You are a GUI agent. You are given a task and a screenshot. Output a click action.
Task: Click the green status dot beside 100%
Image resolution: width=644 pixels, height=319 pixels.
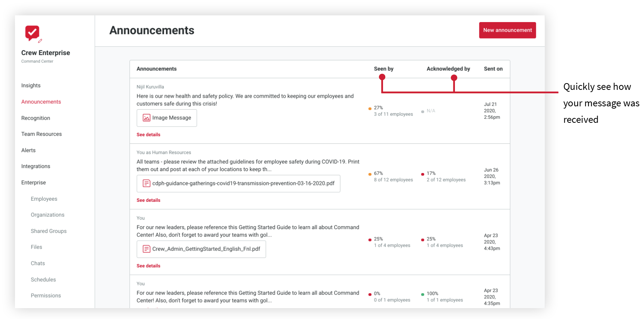[423, 294]
